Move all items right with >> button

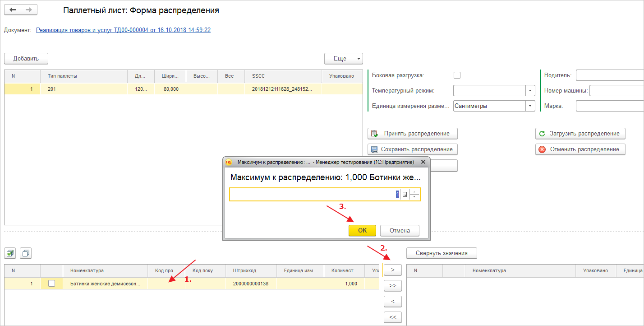[x=392, y=285]
